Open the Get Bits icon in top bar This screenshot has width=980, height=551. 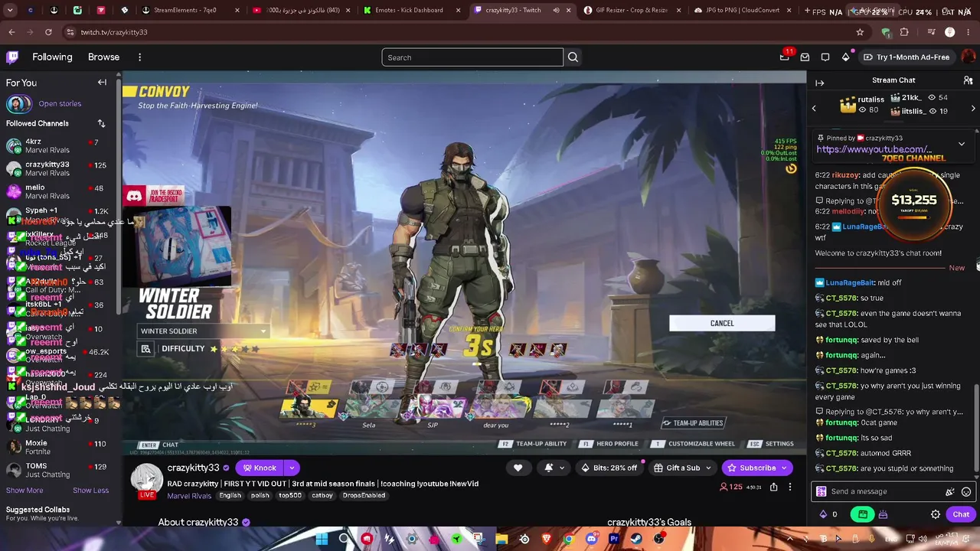845,57
